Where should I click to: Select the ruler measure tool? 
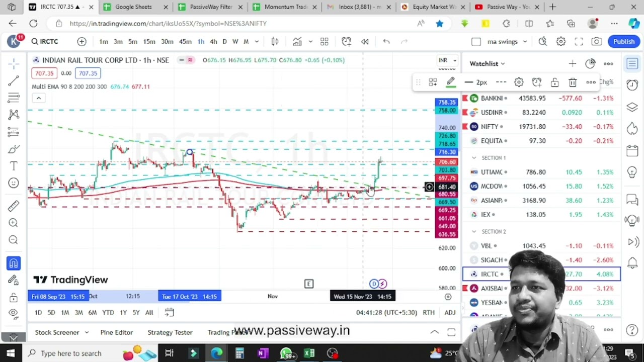pyautogui.click(x=14, y=206)
